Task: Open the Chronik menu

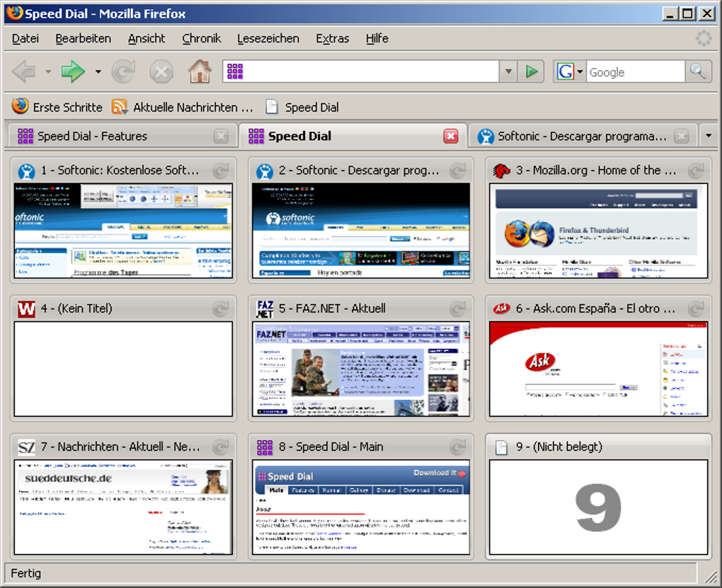Action: click(x=201, y=39)
